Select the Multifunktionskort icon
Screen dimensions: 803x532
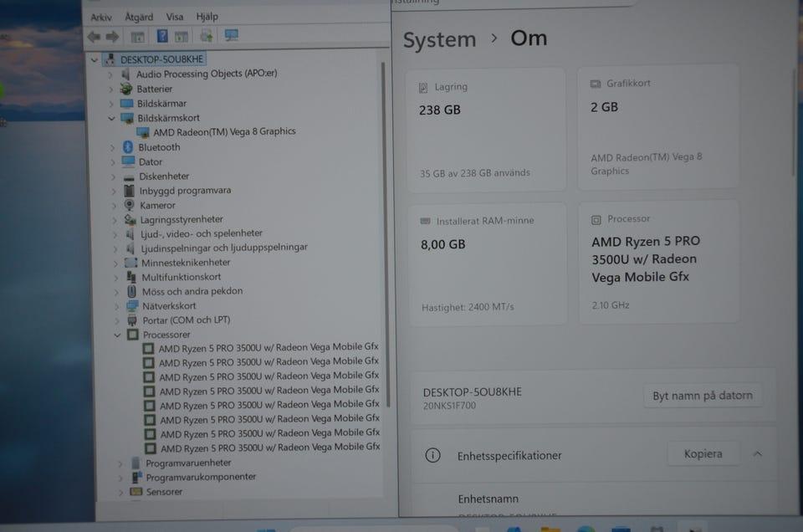(x=131, y=277)
